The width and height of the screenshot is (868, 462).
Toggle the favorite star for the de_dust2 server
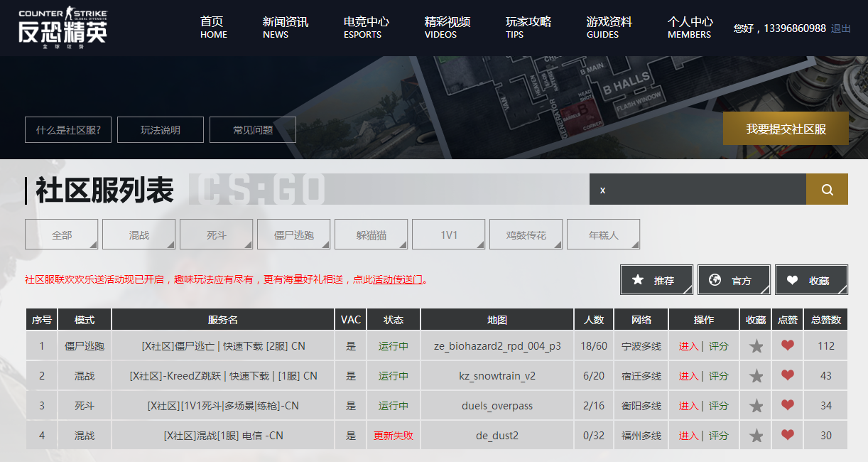[756, 435]
